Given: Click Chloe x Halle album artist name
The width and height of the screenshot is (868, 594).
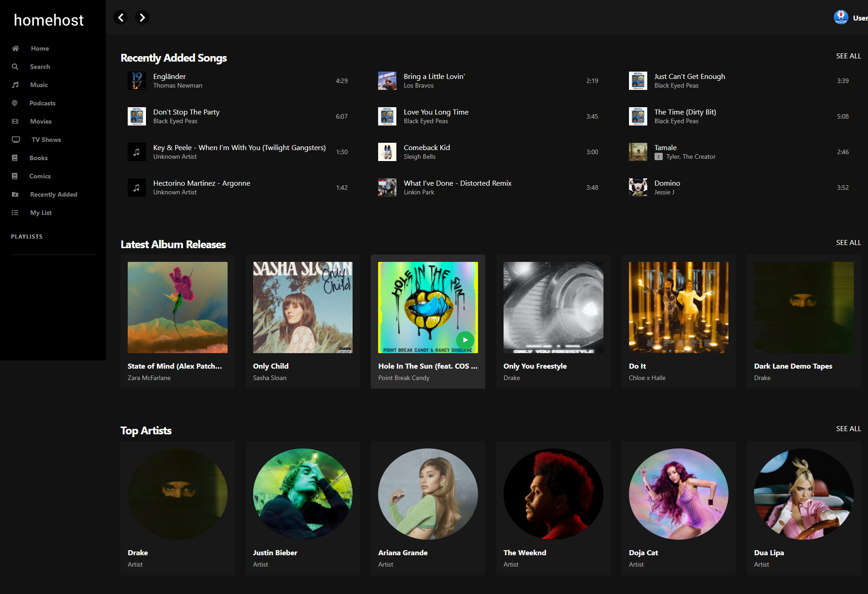Looking at the screenshot, I should pos(647,378).
